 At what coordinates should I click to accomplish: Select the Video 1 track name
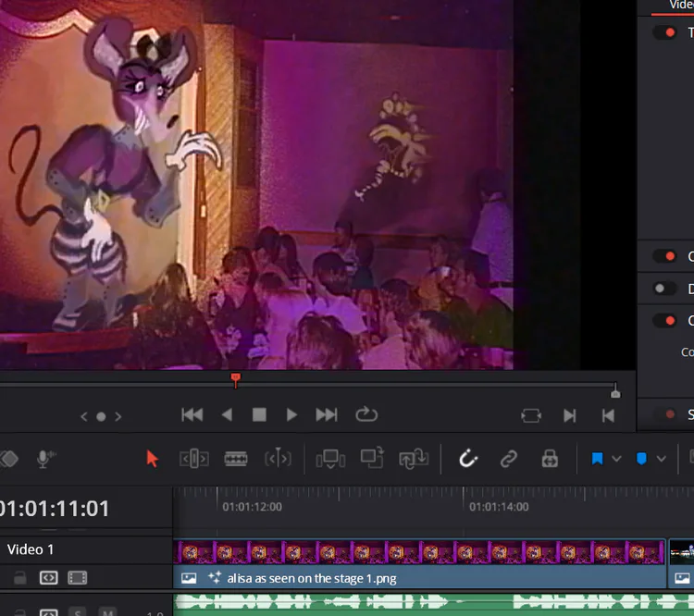[31, 549]
